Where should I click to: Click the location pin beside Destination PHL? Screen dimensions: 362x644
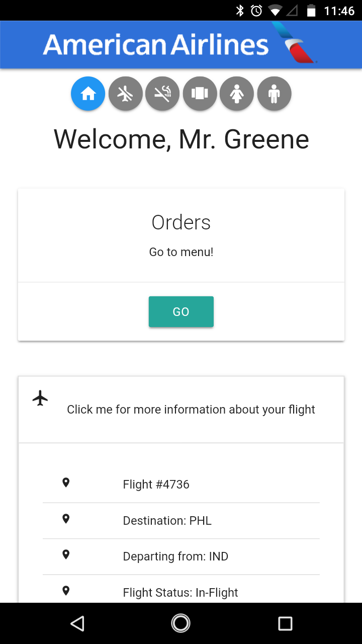66,519
